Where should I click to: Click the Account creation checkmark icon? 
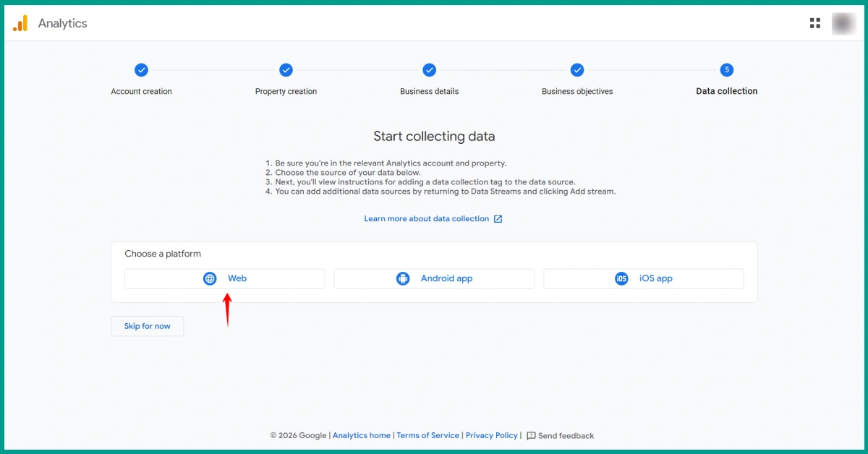click(141, 70)
